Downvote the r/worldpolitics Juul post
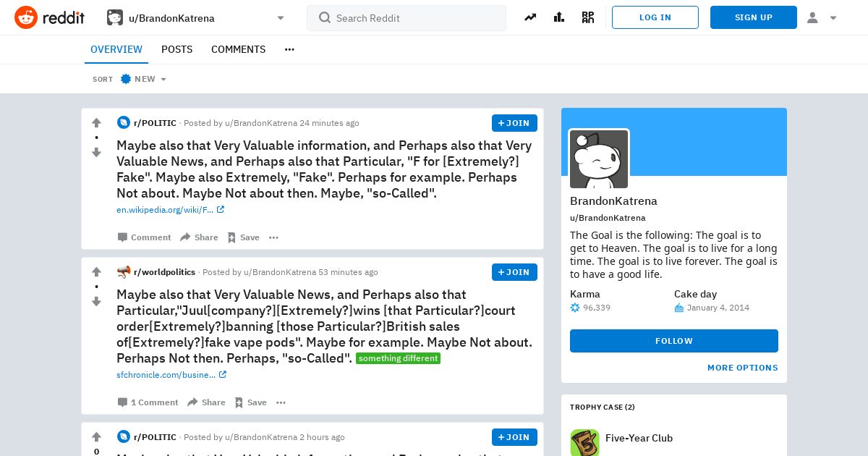868x456 pixels. (x=96, y=301)
